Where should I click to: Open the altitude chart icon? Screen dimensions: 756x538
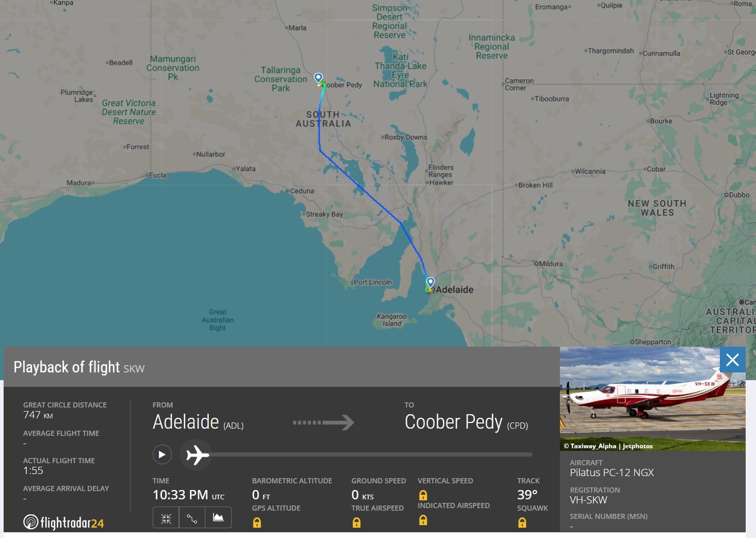[x=218, y=517]
